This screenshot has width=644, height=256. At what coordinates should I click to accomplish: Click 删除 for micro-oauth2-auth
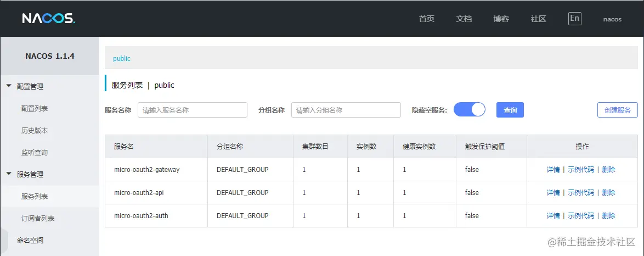(x=609, y=216)
